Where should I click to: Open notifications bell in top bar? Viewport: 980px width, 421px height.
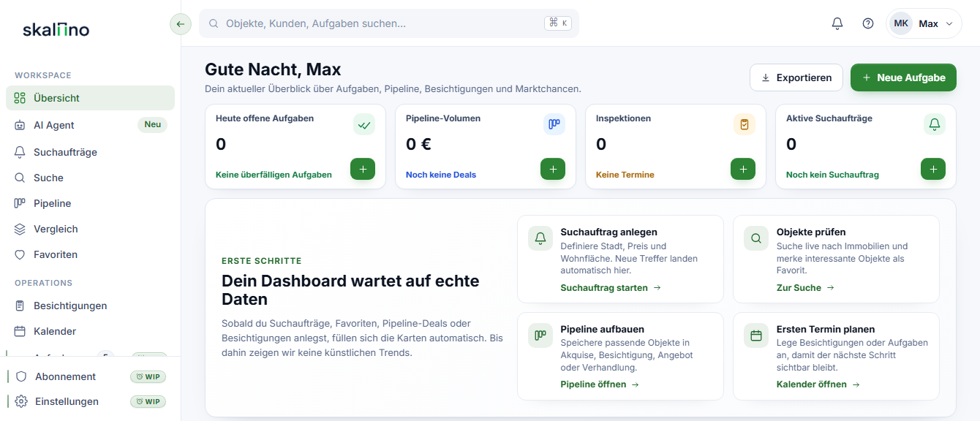(837, 23)
